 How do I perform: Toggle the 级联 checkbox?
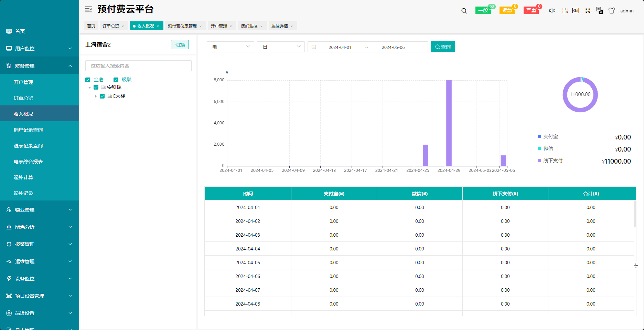116,80
